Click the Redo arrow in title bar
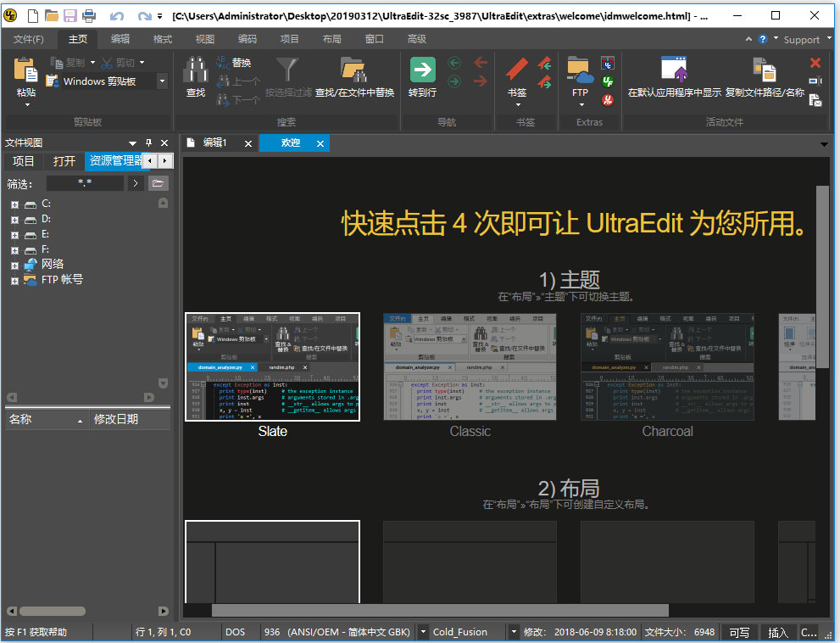The height and width of the screenshot is (643, 840). [144, 16]
